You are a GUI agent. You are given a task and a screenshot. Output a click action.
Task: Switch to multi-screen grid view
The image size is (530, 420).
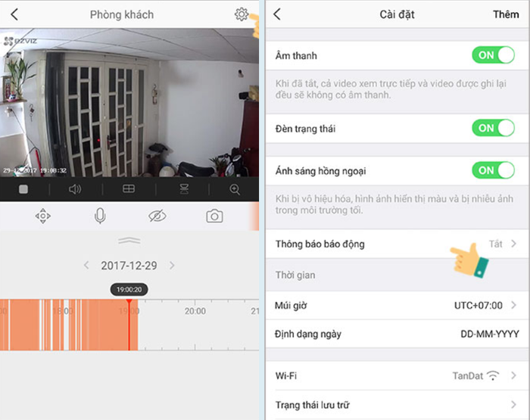[129, 189]
